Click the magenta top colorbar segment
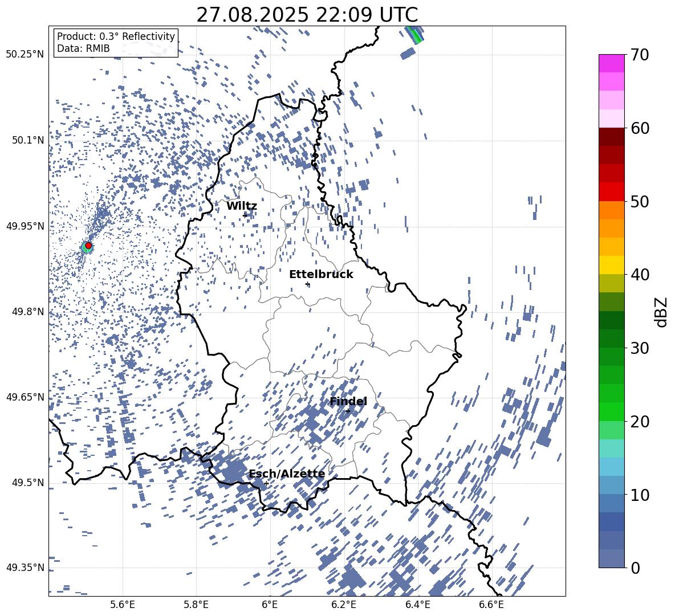Screen dimensions: 675x616 612,63
